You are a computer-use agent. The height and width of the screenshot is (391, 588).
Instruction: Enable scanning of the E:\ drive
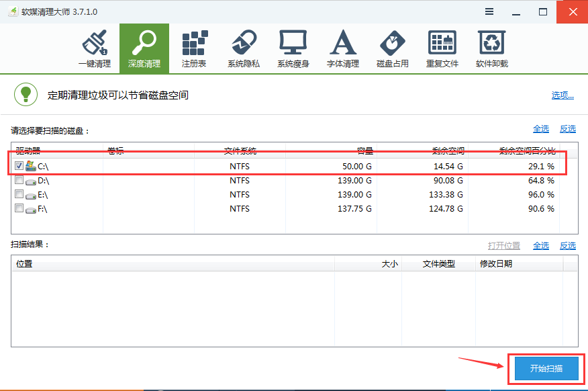(x=19, y=194)
